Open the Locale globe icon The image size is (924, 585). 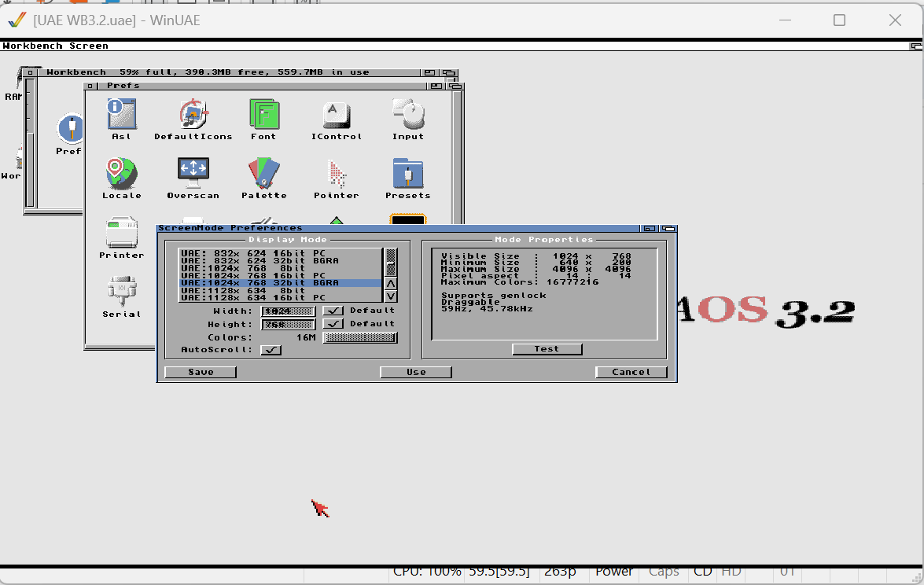point(122,173)
